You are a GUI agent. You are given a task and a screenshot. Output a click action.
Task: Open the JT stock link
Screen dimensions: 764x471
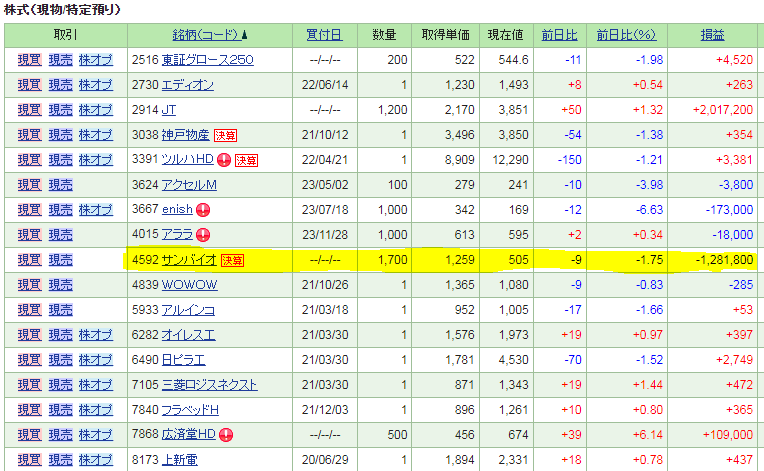click(169, 110)
